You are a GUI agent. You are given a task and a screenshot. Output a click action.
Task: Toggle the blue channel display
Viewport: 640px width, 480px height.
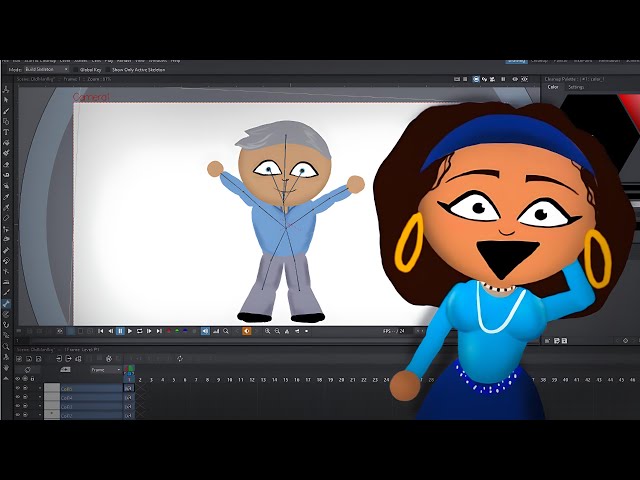(186, 331)
